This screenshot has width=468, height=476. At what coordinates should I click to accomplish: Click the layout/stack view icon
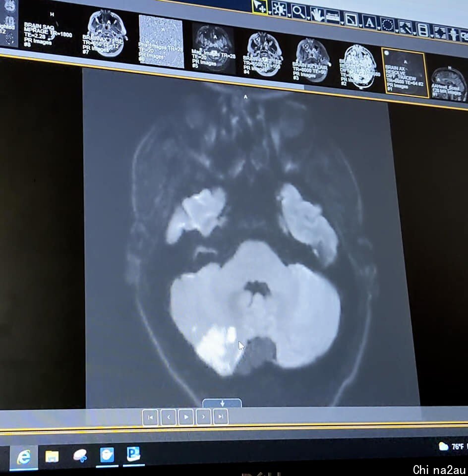[423, 30]
